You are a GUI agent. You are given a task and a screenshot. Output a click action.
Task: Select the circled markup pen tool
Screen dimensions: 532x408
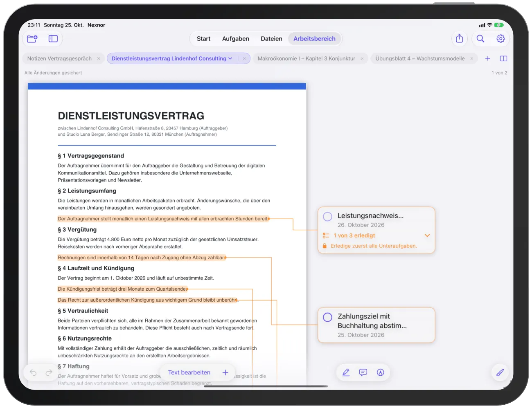click(x=381, y=372)
